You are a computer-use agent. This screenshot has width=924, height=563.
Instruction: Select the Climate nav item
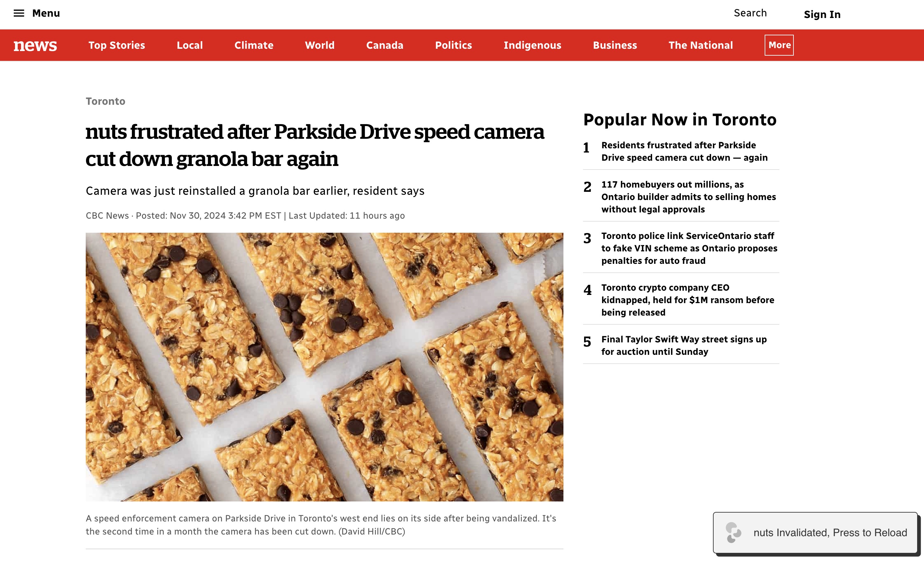(254, 45)
